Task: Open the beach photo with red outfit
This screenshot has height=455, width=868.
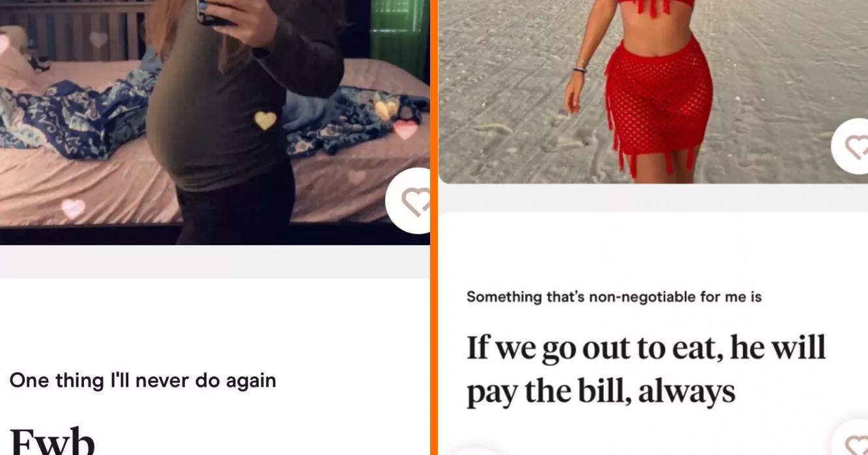Action: pyautogui.click(x=653, y=92)
